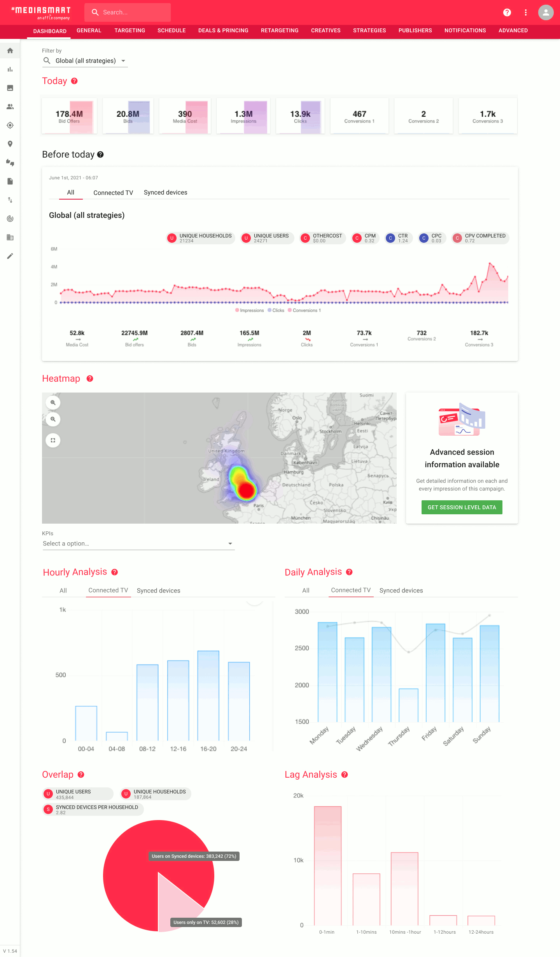Select the location pin sidebar icon
The height and width of the screenshot is (957, 560).
[x=10, y=144]
